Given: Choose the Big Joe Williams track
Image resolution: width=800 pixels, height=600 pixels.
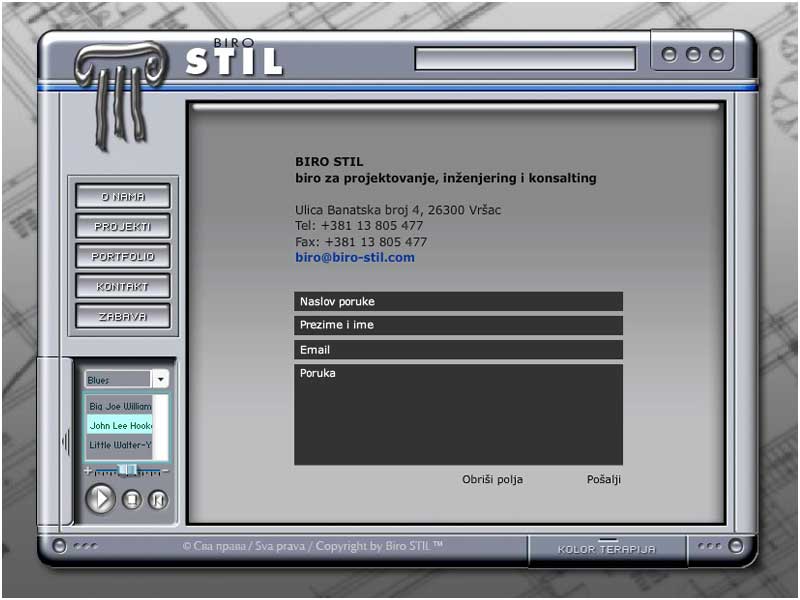Looking at the screenshot, I should point(120,407).
